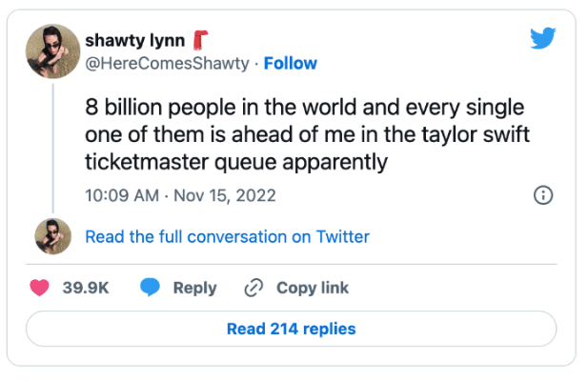Image resolution: width=588 pixels, height=382 pixels.
Task: Click the red scarf emoji beside the name
Action: pyautogui.click(x=200, y=39)
